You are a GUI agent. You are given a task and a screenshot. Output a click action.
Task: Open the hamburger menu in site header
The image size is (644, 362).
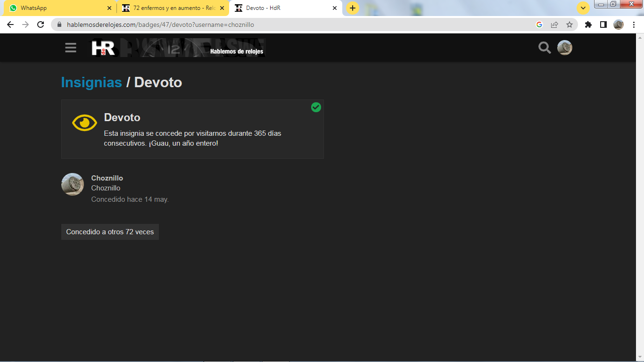[71, 48]
